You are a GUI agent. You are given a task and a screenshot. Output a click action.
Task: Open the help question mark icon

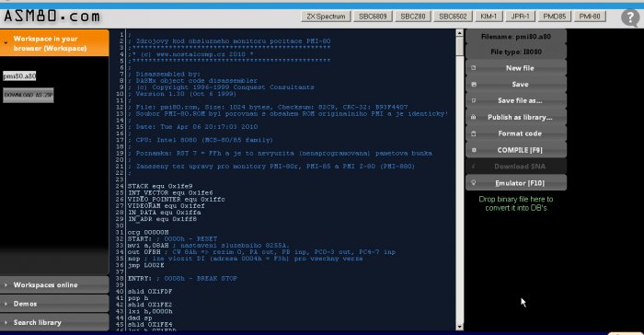(630, 17)
